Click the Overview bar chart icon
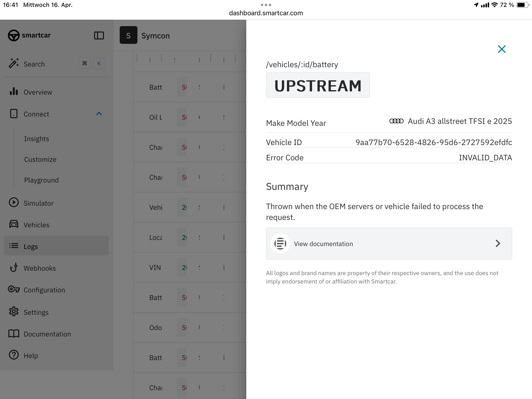 (14, 91)
